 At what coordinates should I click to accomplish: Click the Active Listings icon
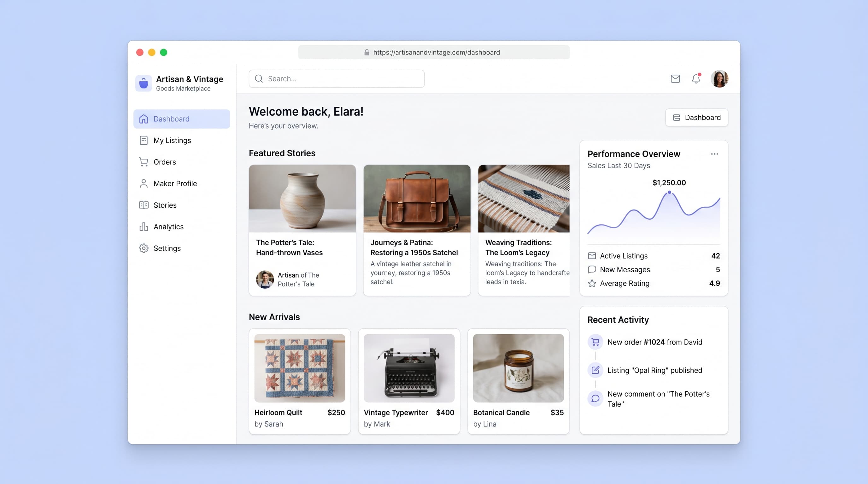(592, 256)
